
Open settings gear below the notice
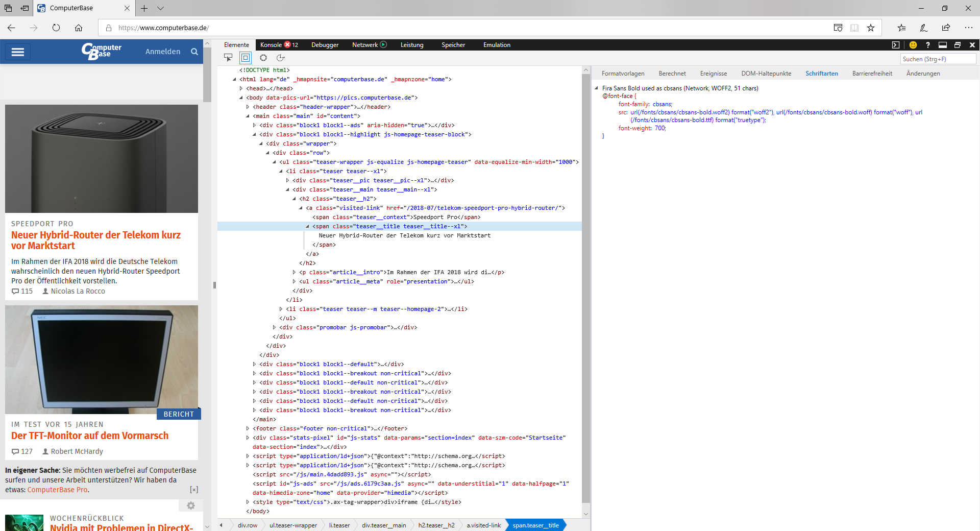[191, 505]
